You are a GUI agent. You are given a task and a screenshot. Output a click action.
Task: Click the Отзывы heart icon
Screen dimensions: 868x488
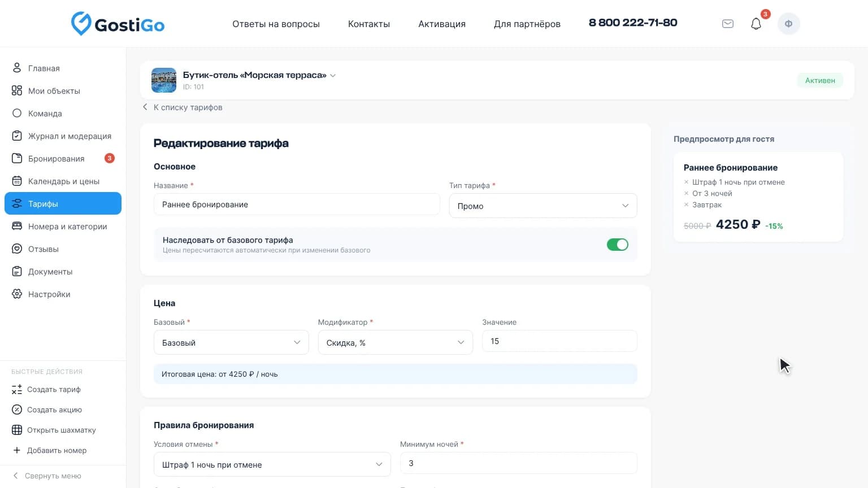coord(17,249)
